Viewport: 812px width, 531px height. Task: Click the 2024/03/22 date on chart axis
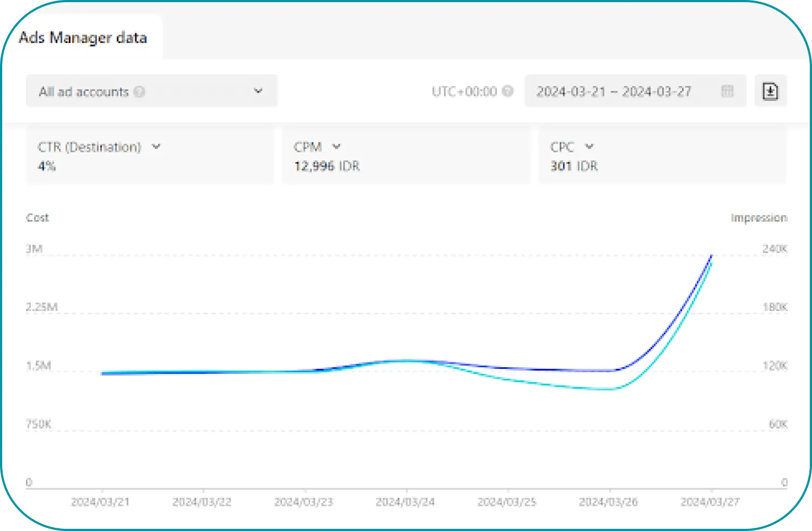pos(202,502)
